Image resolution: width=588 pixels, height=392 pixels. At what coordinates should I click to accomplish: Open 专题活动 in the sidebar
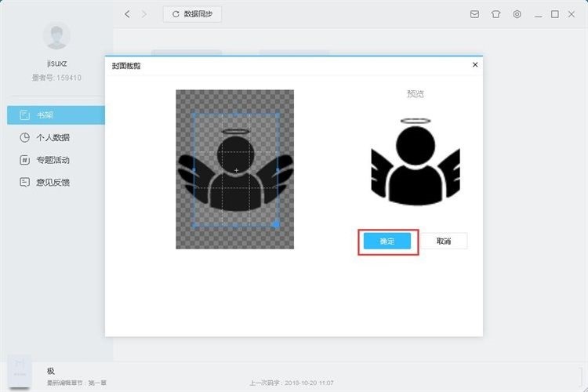click(56, 160)
